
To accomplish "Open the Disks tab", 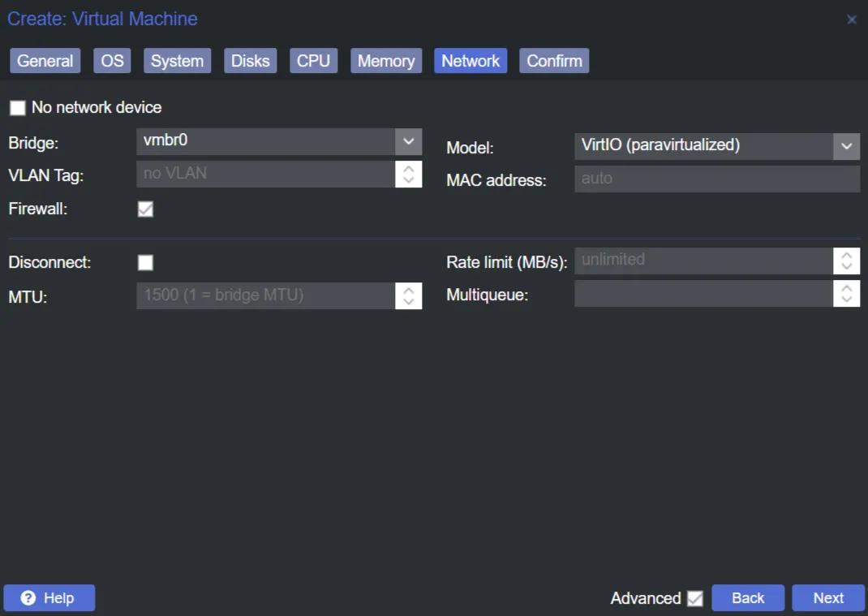I will [250, 61].
